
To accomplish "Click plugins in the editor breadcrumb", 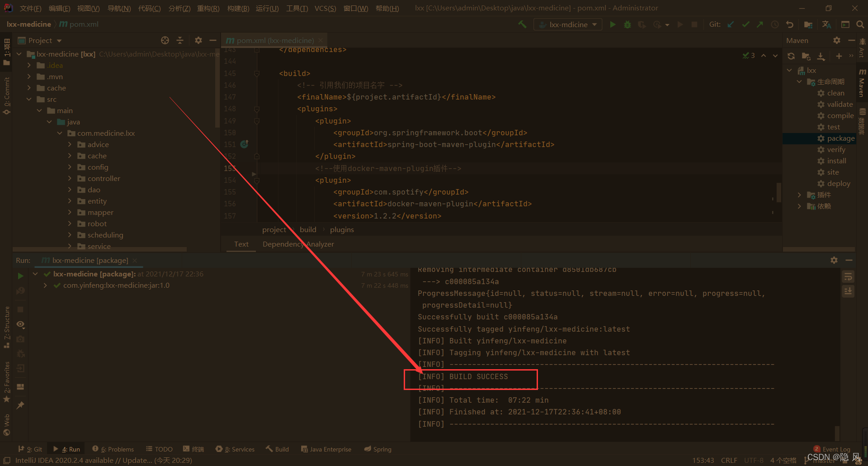I will pos(342,229).
